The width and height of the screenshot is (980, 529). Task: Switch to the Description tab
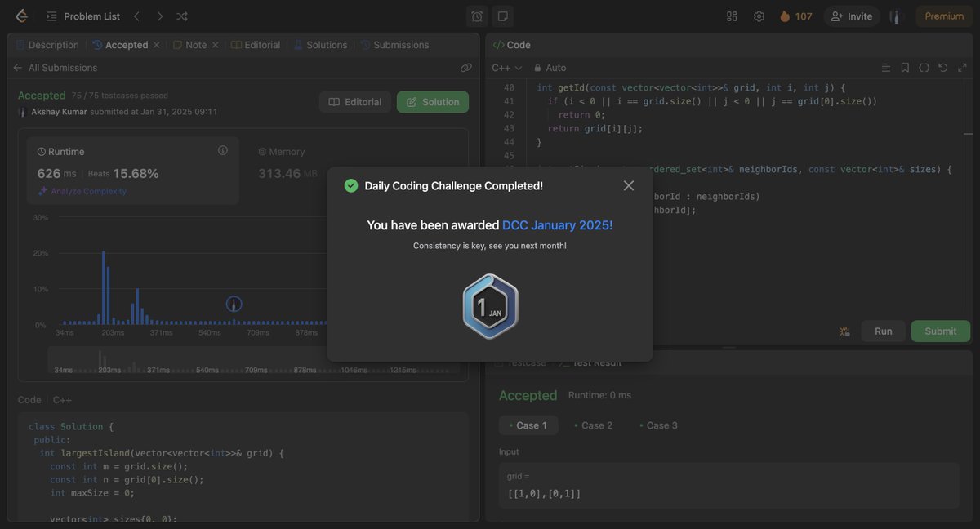click(47, 45)
